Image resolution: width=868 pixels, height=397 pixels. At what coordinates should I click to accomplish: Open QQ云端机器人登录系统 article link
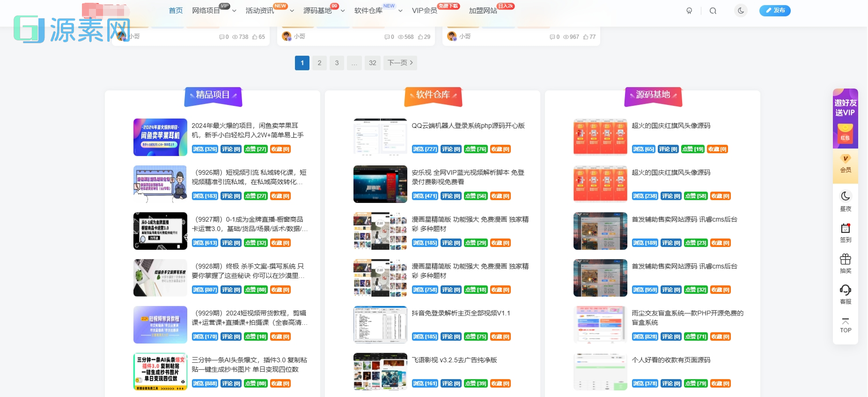[x=468, y=126]
